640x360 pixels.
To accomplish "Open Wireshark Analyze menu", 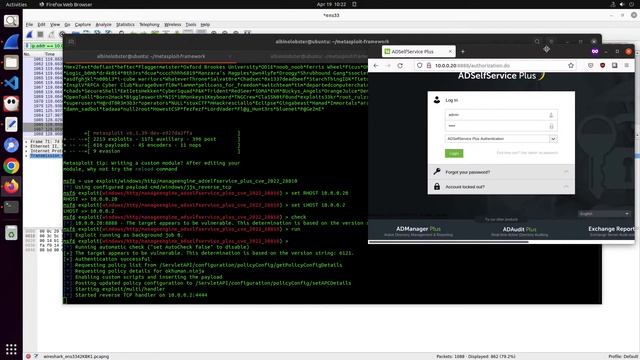I will point(103,24).
